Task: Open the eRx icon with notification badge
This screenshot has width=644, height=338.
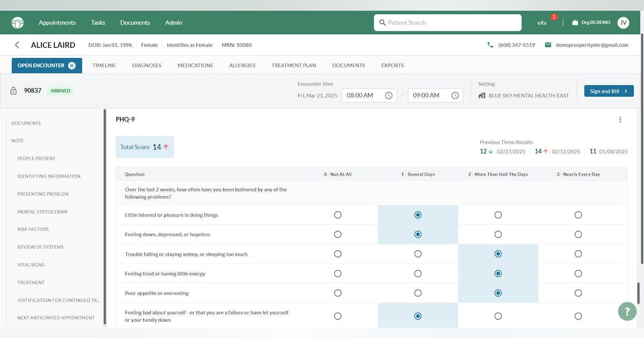Action: point(543,22)
